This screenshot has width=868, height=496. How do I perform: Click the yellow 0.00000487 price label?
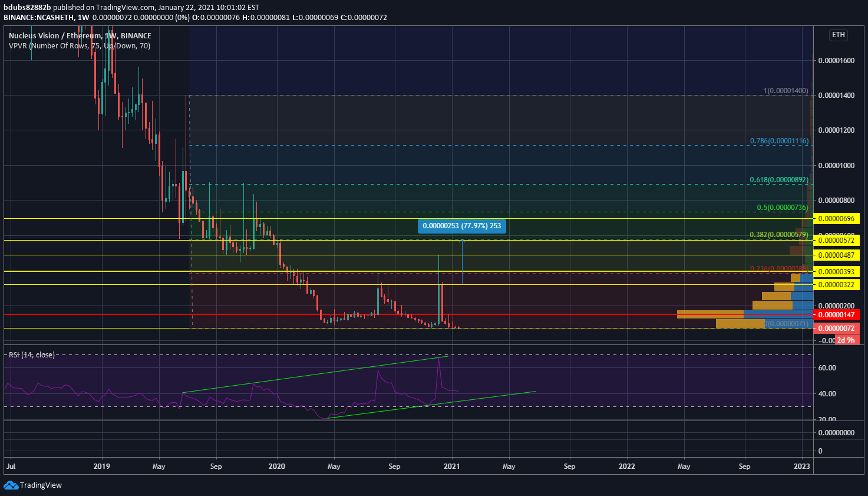point(836,255)
